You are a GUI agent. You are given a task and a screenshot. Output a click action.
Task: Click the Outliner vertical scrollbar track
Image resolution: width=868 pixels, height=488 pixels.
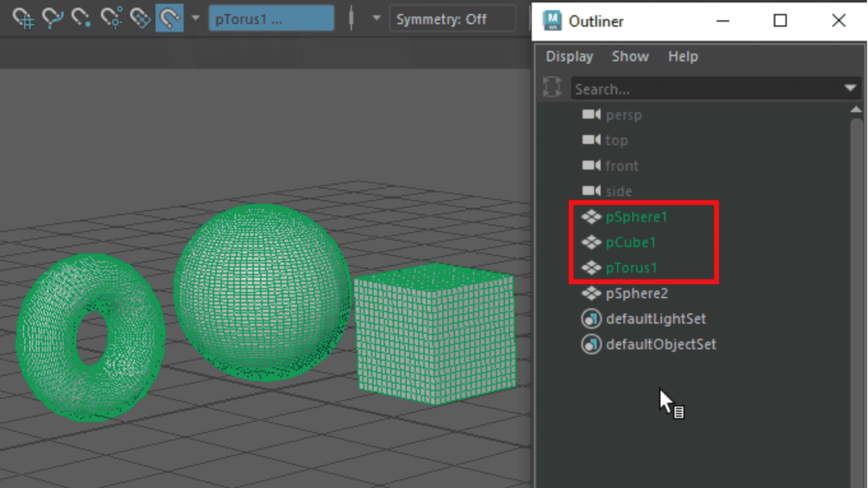point(856,302)
